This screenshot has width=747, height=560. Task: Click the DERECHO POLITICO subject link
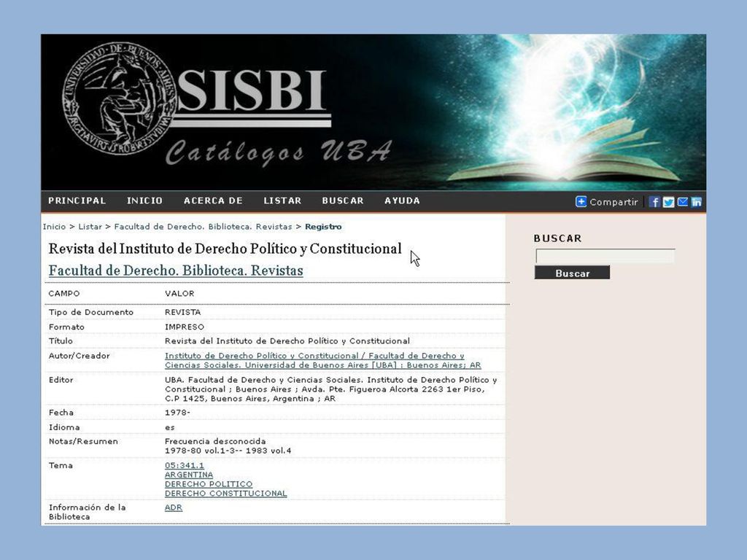pyautogui.click(x=209, y=484)
